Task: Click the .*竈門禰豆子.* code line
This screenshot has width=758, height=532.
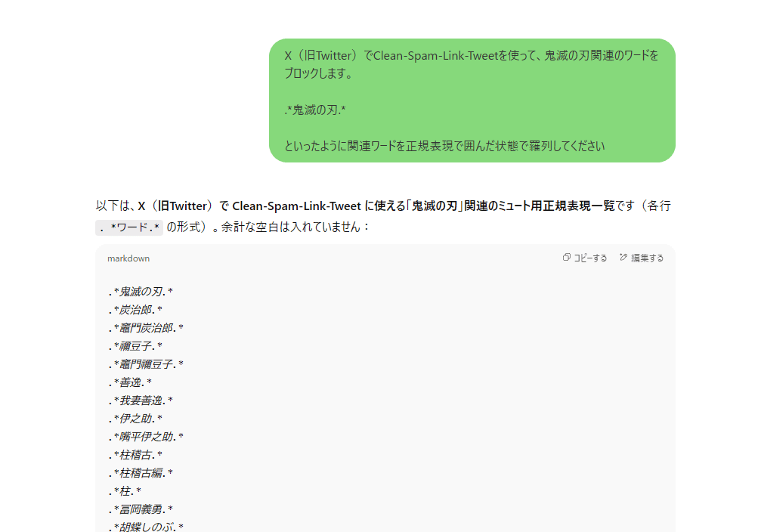Action: tap(146, 364)
